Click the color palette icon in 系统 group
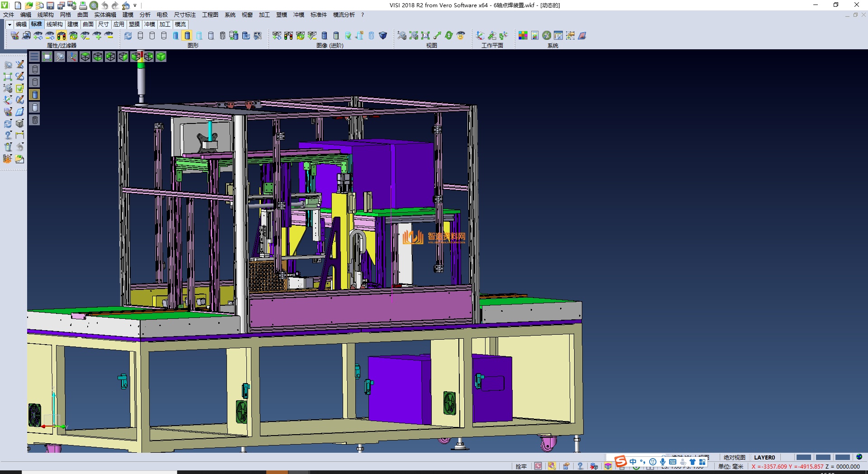868x474 pixels. click(x=523, y=36)
